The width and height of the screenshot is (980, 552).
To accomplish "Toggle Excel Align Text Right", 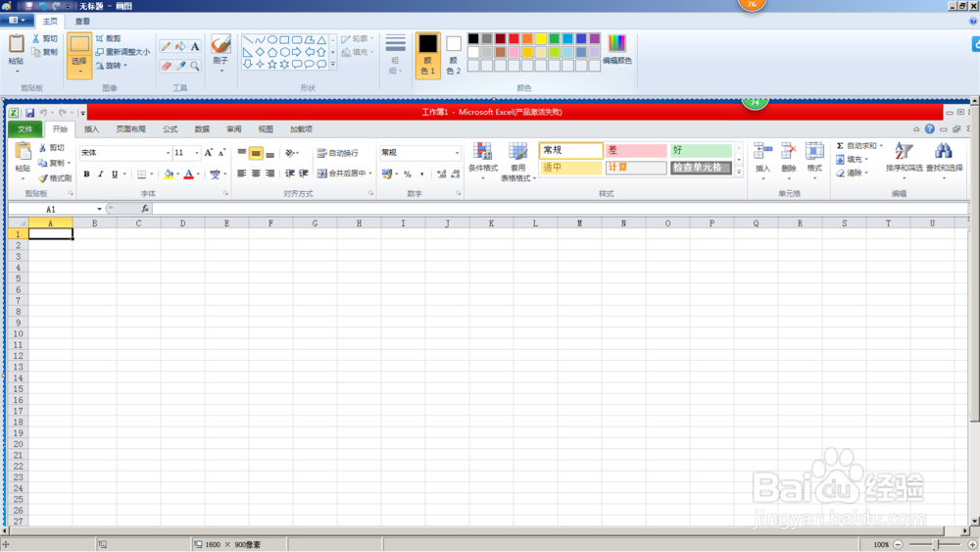I will tap(270, 174).
